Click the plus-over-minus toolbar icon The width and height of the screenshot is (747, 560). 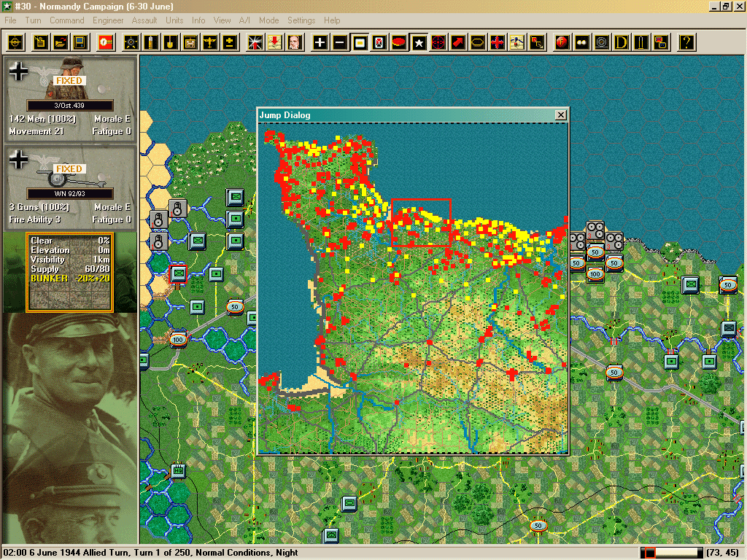tap(229, 42)
